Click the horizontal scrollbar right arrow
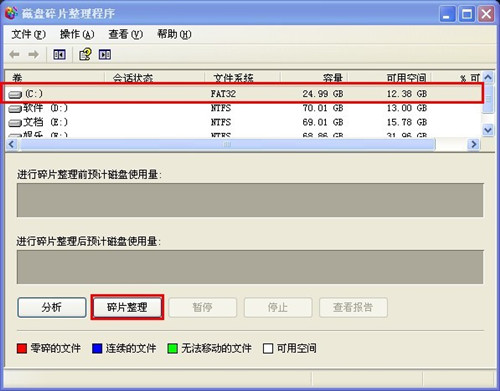Viewport: 500px width, 391px height. pyautogui.click(x=474, y=145)
